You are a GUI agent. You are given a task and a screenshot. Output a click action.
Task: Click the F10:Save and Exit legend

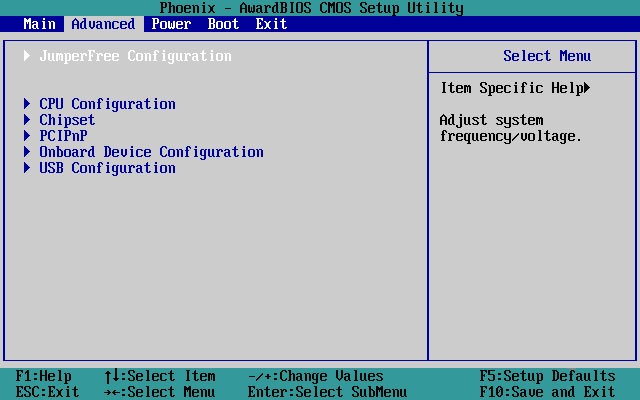547,392
